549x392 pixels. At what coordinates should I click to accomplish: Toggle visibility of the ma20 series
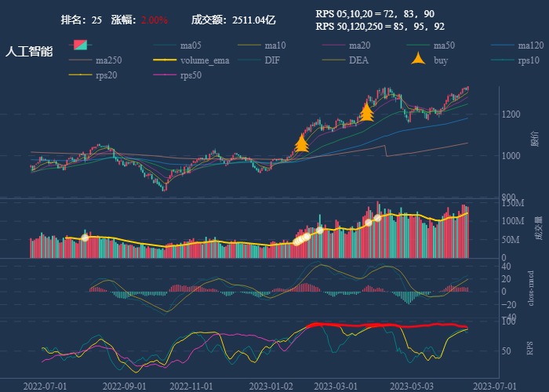coord(359,45)
